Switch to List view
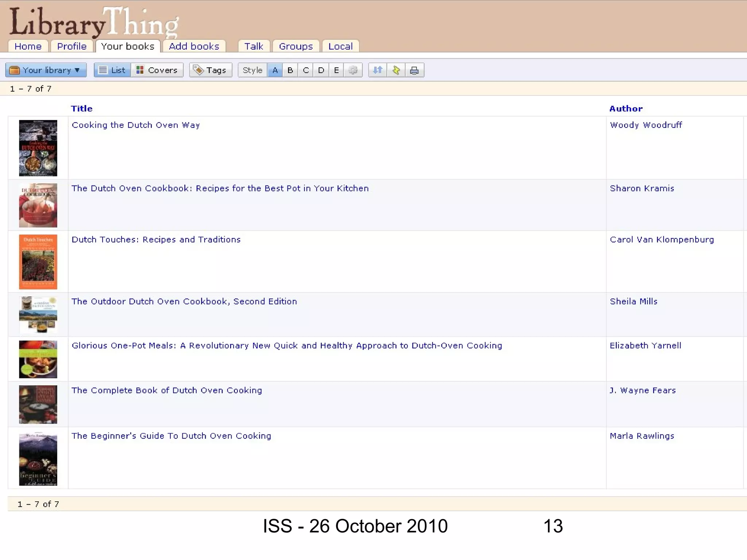 112,70
